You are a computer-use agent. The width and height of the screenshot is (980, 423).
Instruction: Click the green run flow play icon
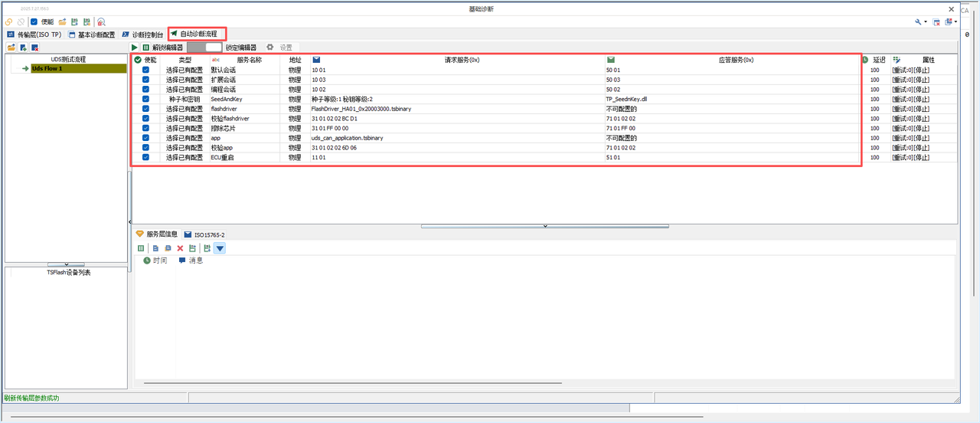point(135,48)
